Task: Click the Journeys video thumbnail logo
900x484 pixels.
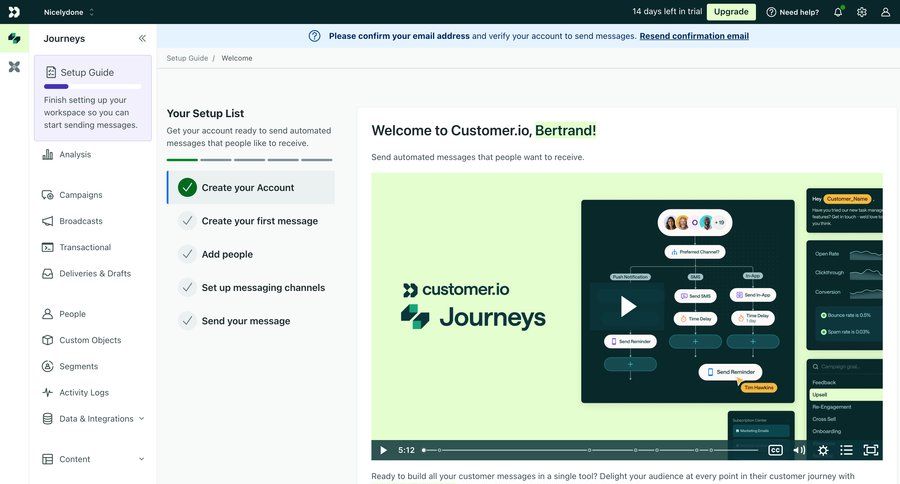Action: click(x=473, y=307)
